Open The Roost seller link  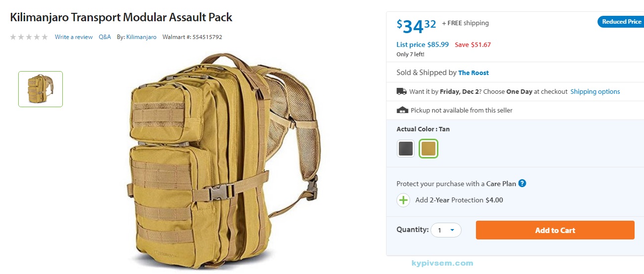[x=473, y=73]
